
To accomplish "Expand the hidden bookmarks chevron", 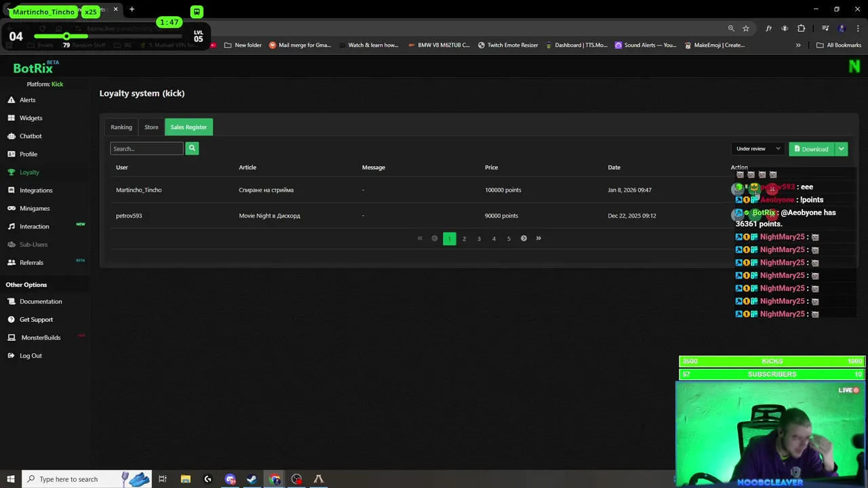I will click(x=798, y=45).
